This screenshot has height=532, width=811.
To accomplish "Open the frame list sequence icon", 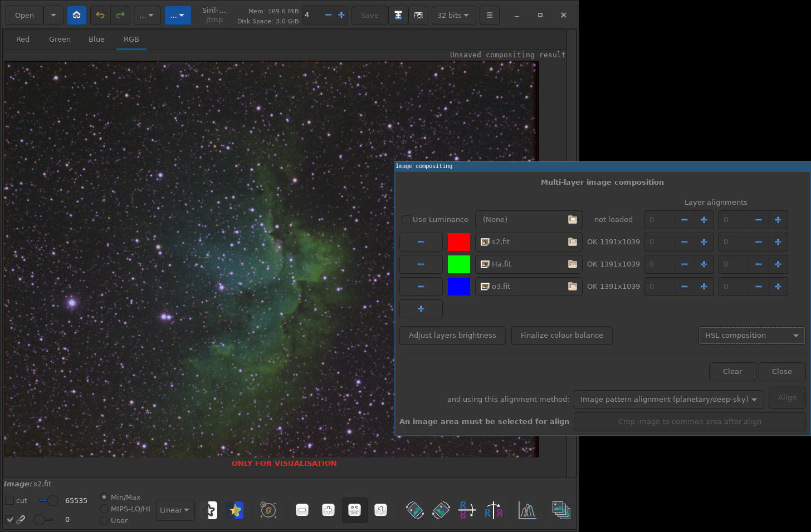I will (x=561, y=510).
